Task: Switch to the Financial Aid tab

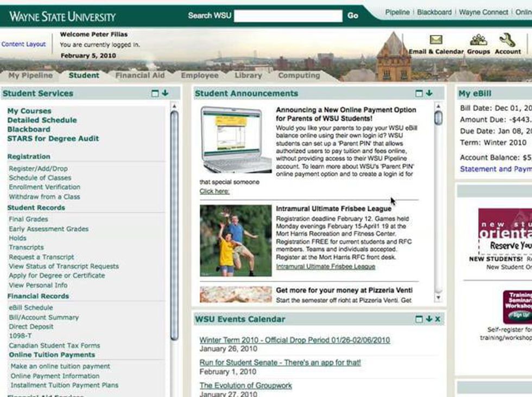Action: 140,75
